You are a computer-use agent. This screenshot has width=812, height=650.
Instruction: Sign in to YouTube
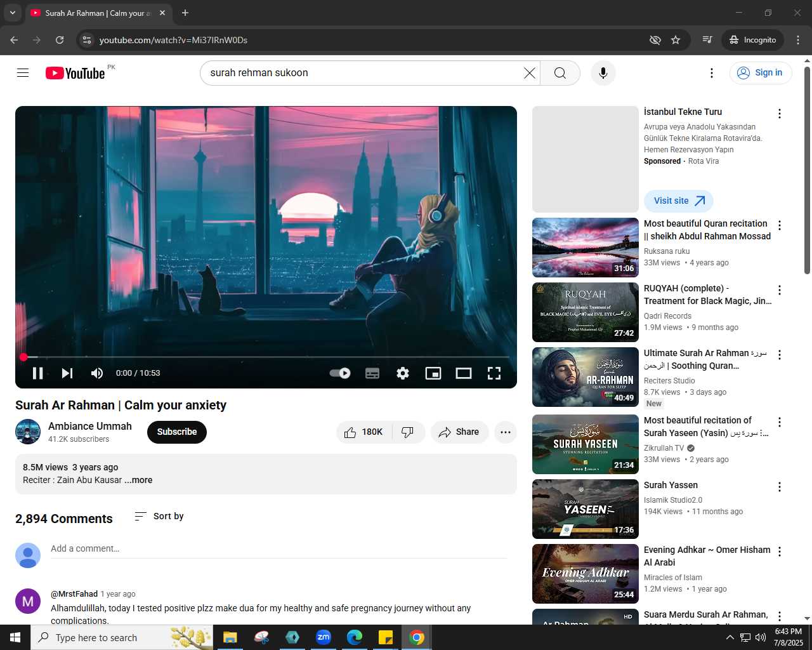[x=761, y=73]
